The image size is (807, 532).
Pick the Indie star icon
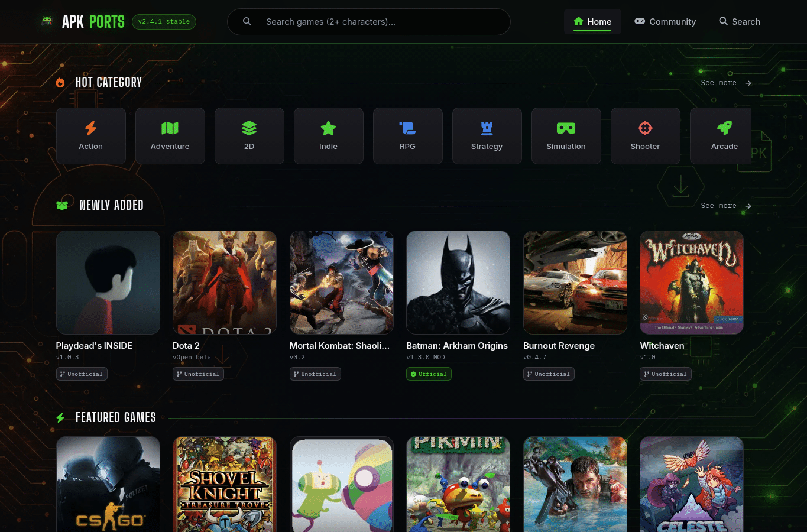pos(328,128)
